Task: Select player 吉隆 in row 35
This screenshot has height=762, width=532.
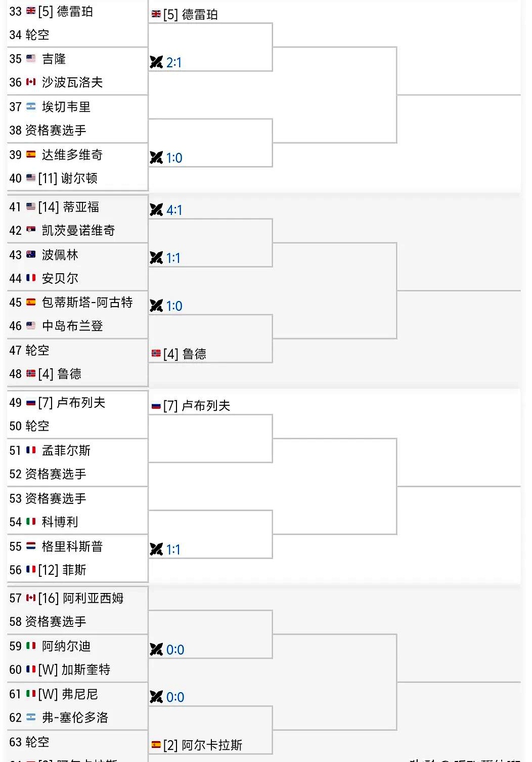Action: tap(54, 59)
